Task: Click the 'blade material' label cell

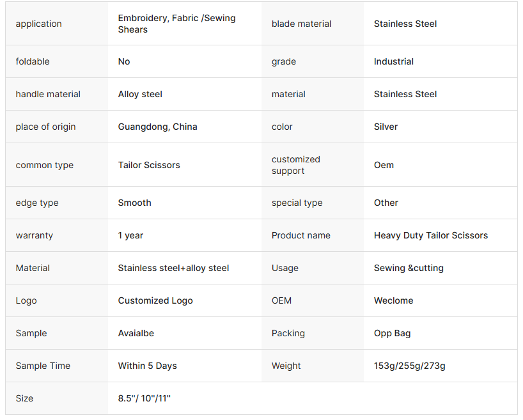Action: coord(301,24)
